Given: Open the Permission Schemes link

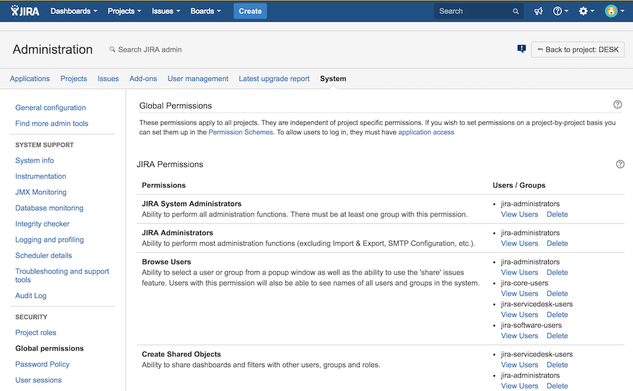Looking at the screenshot, I should point(241,132).
